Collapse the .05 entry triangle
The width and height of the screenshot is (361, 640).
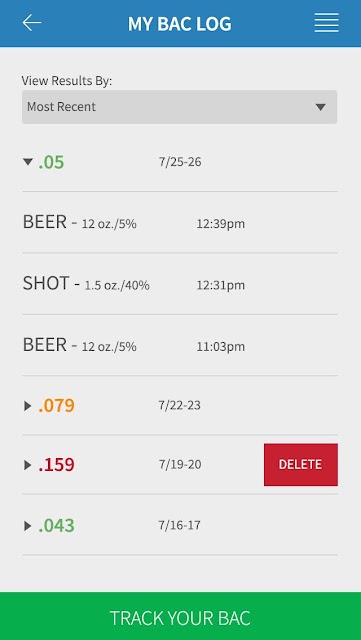[28, 162]
